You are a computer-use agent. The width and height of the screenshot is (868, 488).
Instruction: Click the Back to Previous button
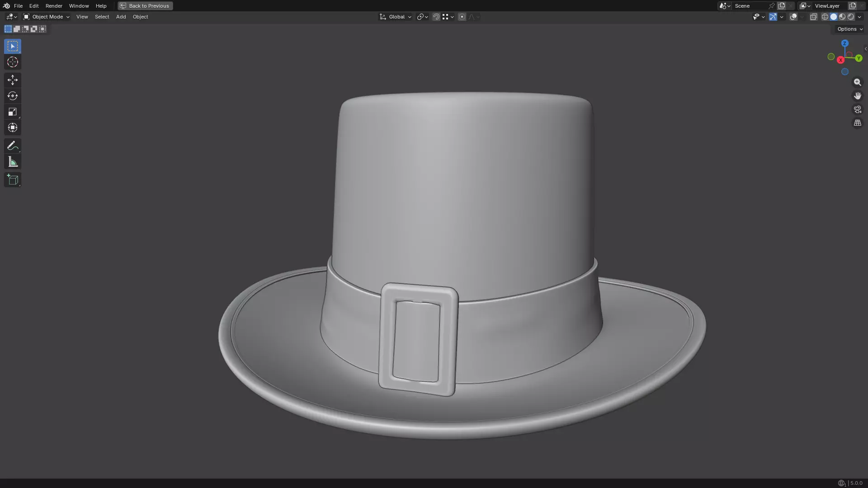(x=145, y=6)
